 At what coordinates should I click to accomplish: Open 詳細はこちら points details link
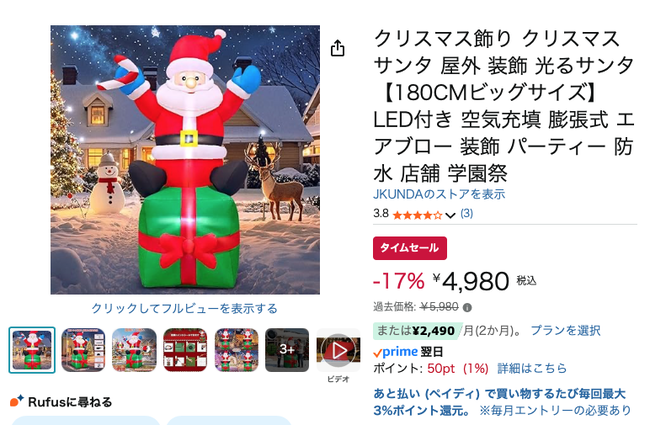[532, 368]
